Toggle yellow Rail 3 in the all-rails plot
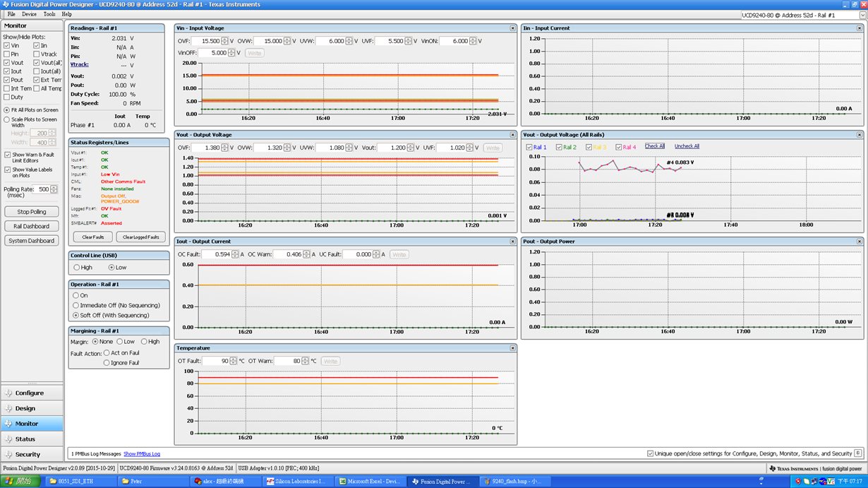 [590, 147]
